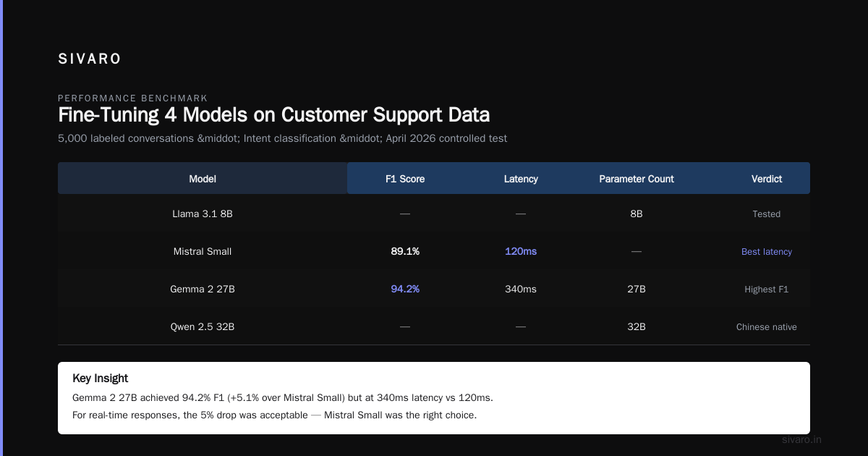Click the Fine-Tuning 4 Models title
The width and height of the screenshot is (868, 456).
pos(273,115)
